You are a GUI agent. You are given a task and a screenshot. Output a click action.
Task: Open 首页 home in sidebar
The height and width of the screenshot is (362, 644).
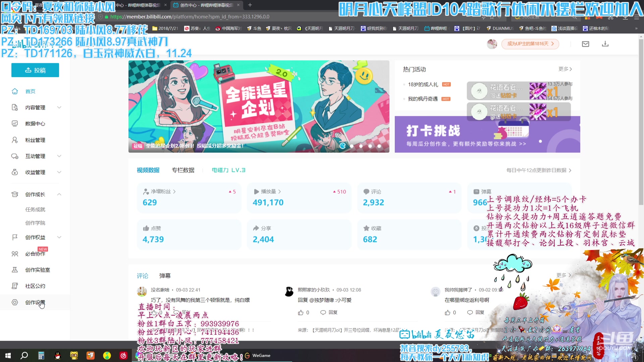pos(30,91)
